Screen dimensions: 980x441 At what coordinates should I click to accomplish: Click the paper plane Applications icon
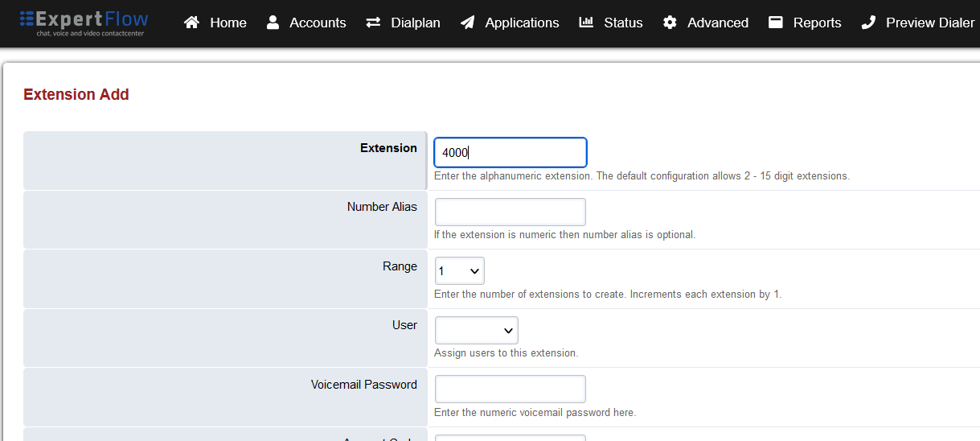click(467, 23)
